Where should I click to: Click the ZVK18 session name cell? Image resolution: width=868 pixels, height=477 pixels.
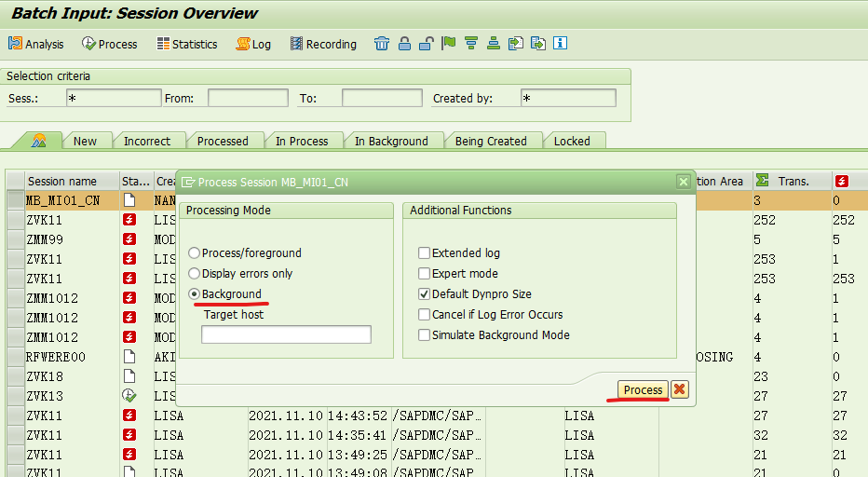pos(72,376)
